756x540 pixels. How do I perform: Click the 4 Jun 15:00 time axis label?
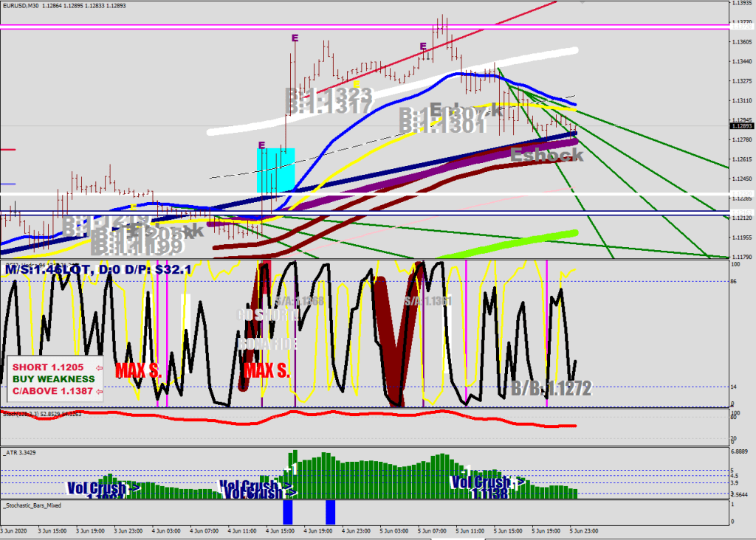[283, 530]
